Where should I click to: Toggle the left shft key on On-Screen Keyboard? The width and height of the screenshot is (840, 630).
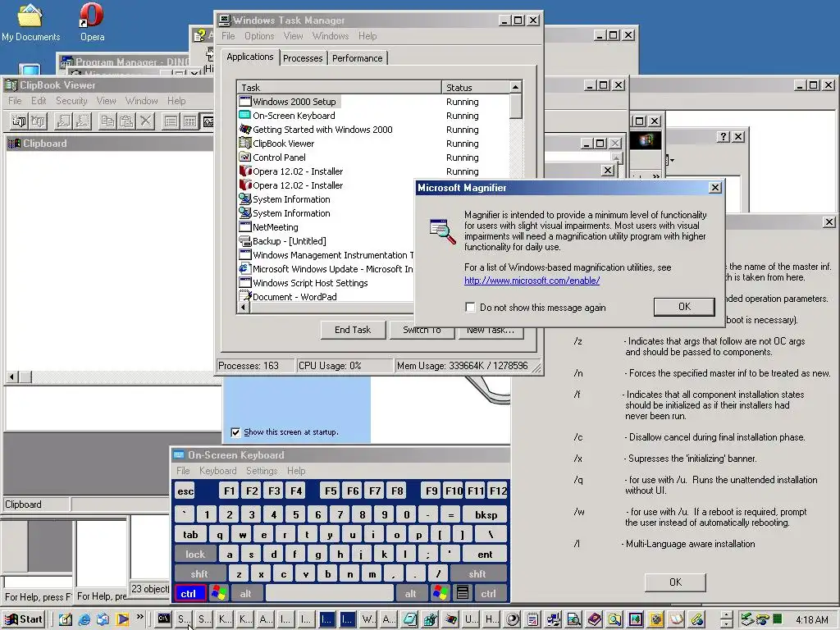point(199,573)
